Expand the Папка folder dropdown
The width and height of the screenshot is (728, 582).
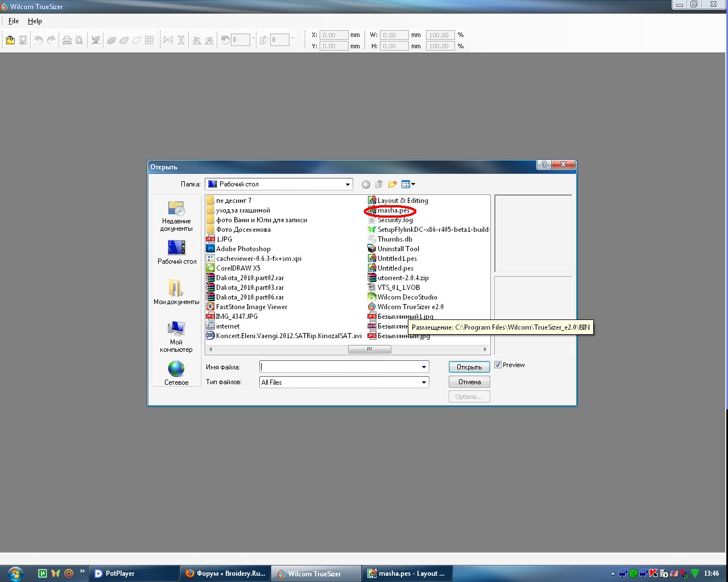[x=348, y=184]
